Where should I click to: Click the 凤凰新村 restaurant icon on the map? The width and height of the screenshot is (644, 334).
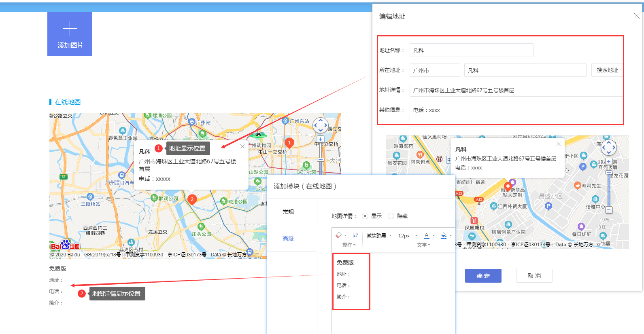click(x=474, y=221)
